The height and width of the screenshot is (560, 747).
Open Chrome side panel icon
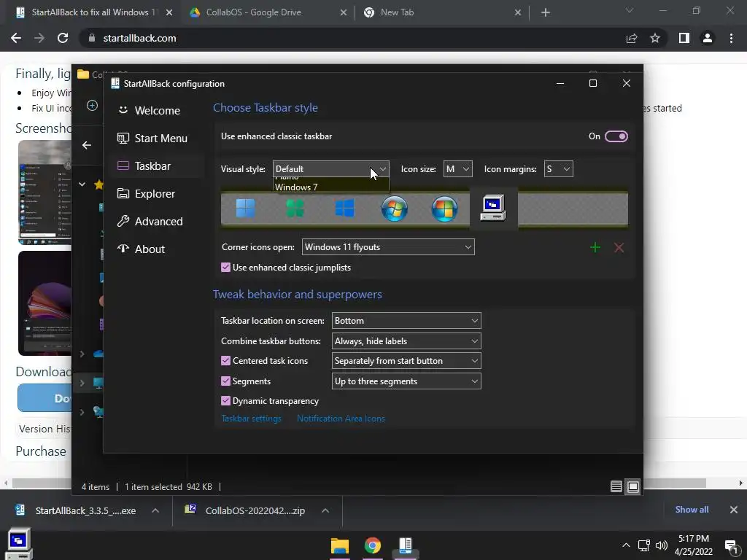(x=684, y=38)
